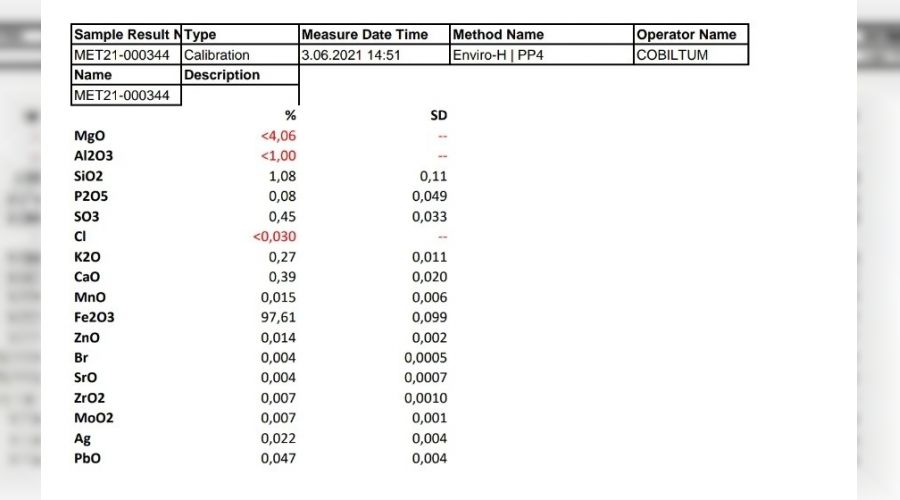
Task: Click the Sample Result header cell
Action: [126, 34]
